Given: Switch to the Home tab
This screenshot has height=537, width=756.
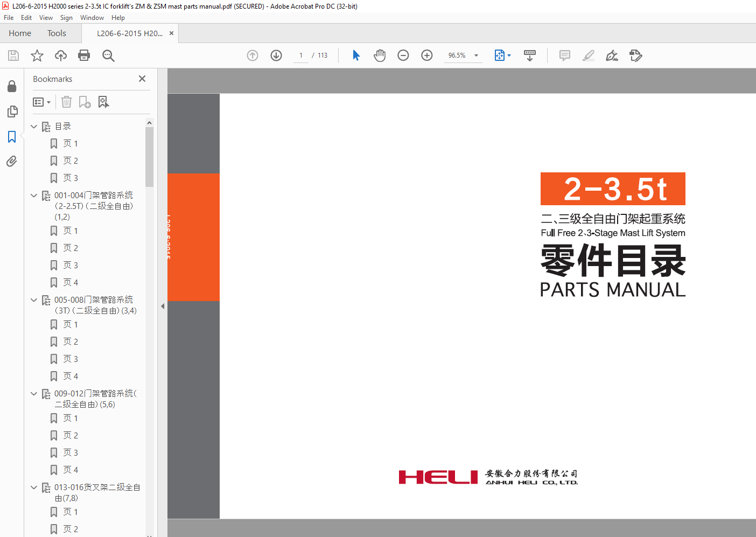Looking at the screenshot, I should point(20,33).
